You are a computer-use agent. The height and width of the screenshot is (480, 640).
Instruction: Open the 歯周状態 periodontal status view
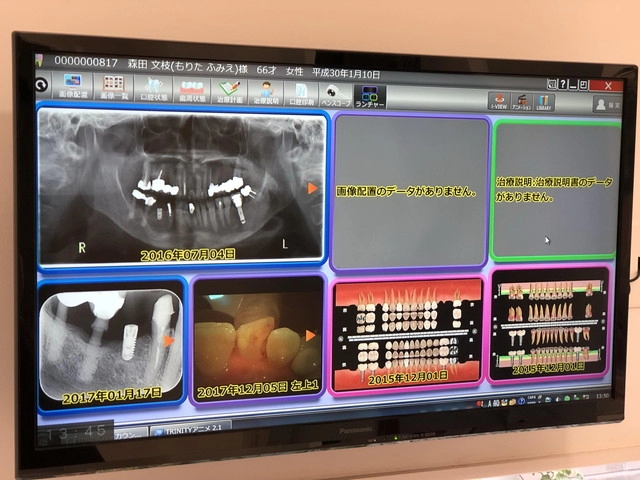click(x=192, y=91)
